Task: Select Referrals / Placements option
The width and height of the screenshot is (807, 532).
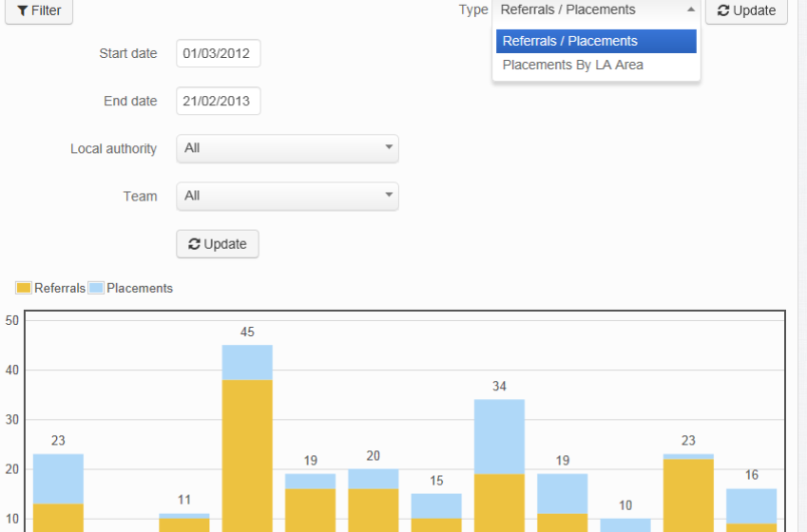Action: [x=596, y=41]
